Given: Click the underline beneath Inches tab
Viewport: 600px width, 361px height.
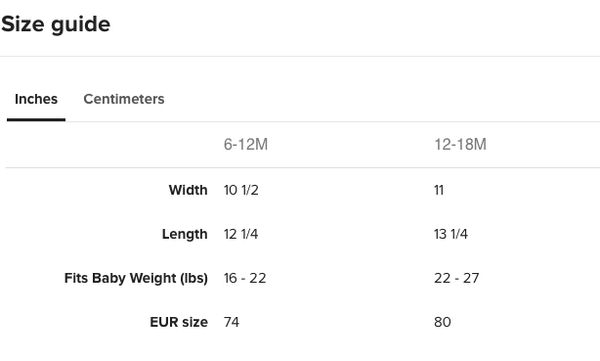Looking at the screenshot, I should pos(36,120).
